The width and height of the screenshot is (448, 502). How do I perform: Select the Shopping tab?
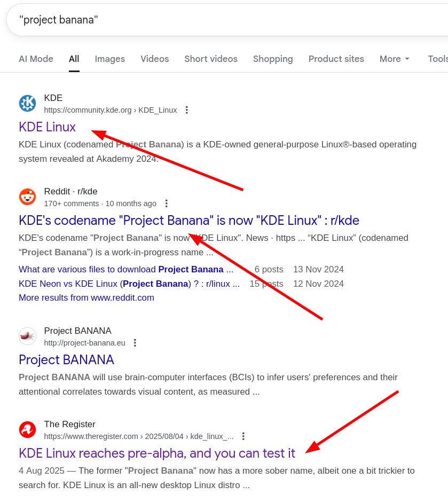[x=273, y=59]
